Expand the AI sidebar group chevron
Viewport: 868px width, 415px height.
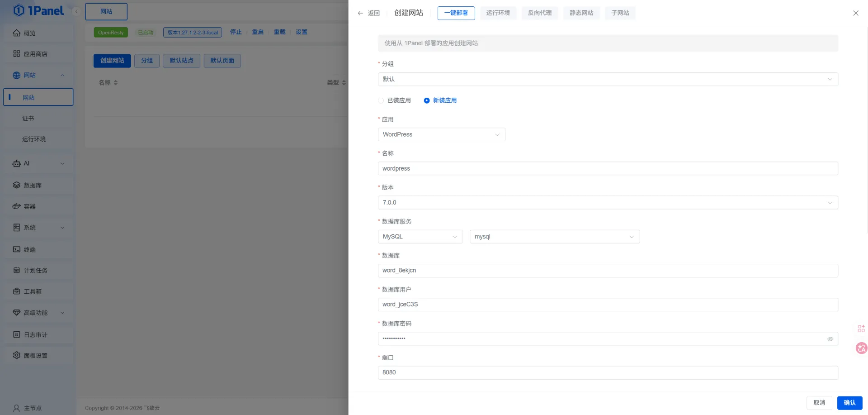[62, 163]
